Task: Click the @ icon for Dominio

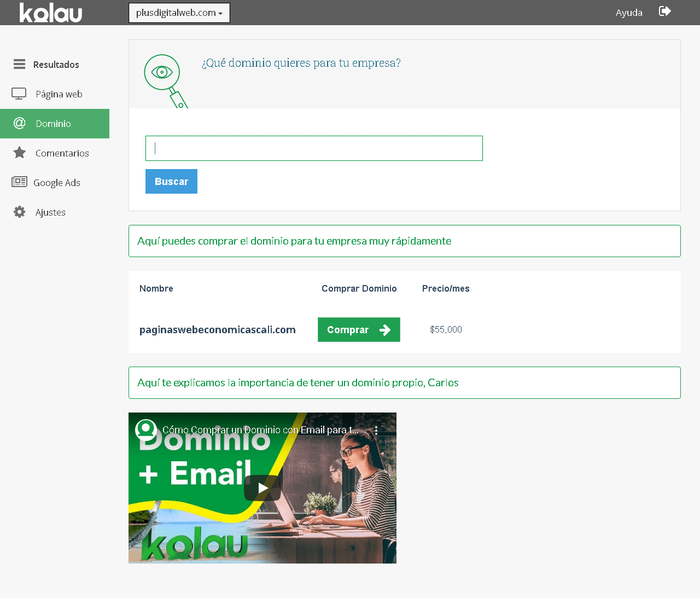Action: coord(20,124)
